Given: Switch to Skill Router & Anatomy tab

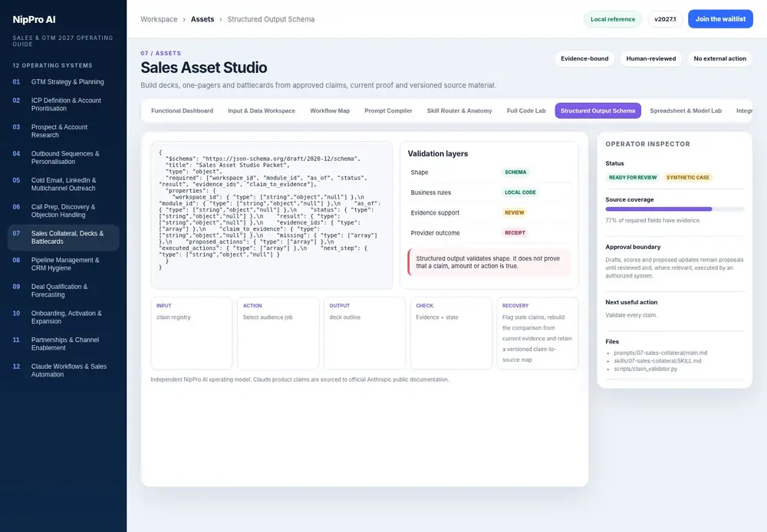Looking at the screenshot, I should click(459, 110).
